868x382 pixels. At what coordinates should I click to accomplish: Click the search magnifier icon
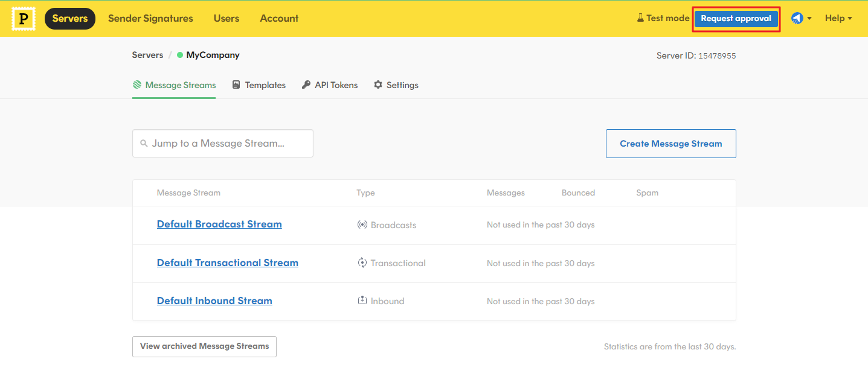point(144,144)
